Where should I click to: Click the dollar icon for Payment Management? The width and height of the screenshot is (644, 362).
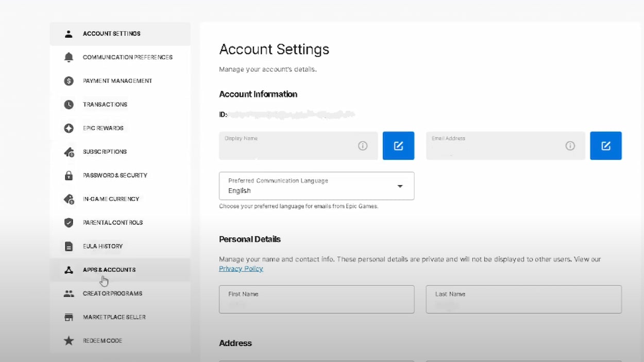click(69, 81)
